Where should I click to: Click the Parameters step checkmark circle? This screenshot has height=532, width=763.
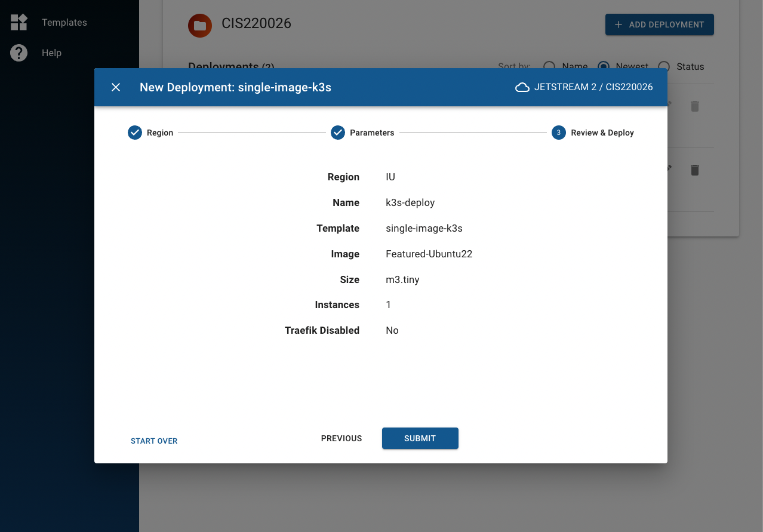click(x=338, y=133)
